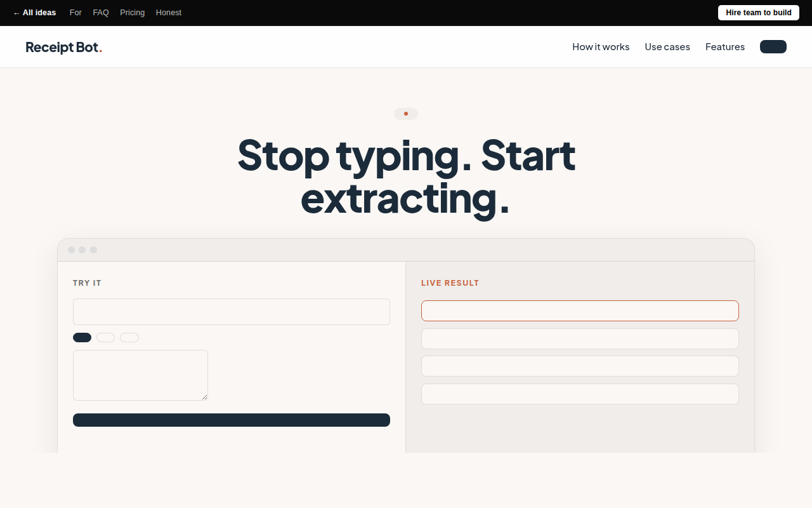Click the textarea resize handle corner
Image resolution: width=812 pixels, height=508 pixels.
pyautogui.click(x=204, y=397)
